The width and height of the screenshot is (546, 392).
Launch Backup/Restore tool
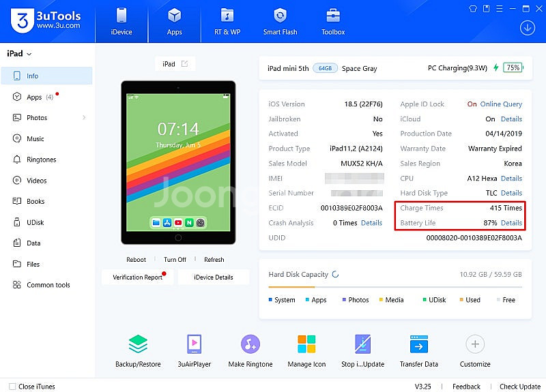coord(138,350)
